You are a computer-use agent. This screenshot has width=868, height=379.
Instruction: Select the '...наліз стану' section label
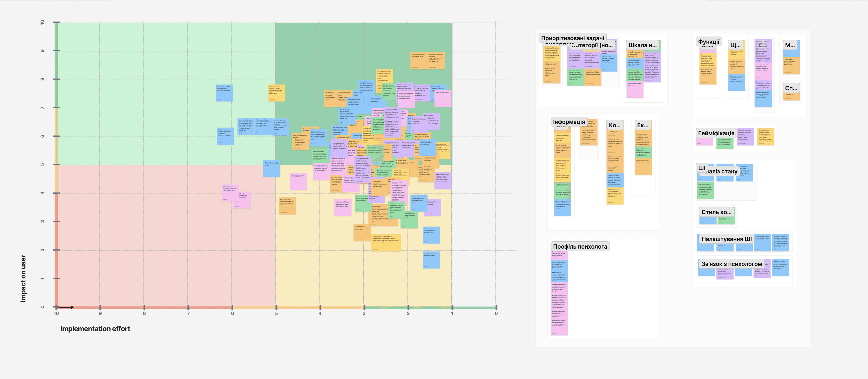pyautogui.click(x=720, y=172)
